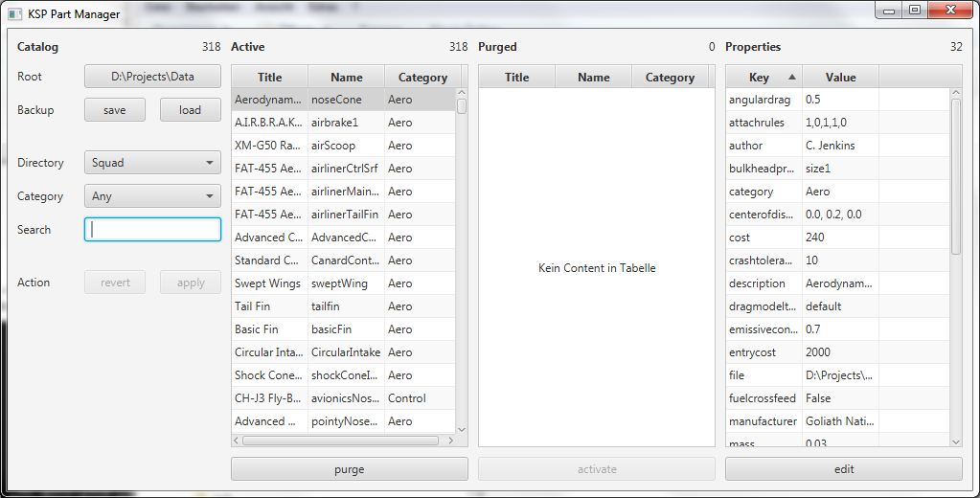Click the purge button
Image resolution: width=980 pixels, height=498 pixels.
click(350, 469)
